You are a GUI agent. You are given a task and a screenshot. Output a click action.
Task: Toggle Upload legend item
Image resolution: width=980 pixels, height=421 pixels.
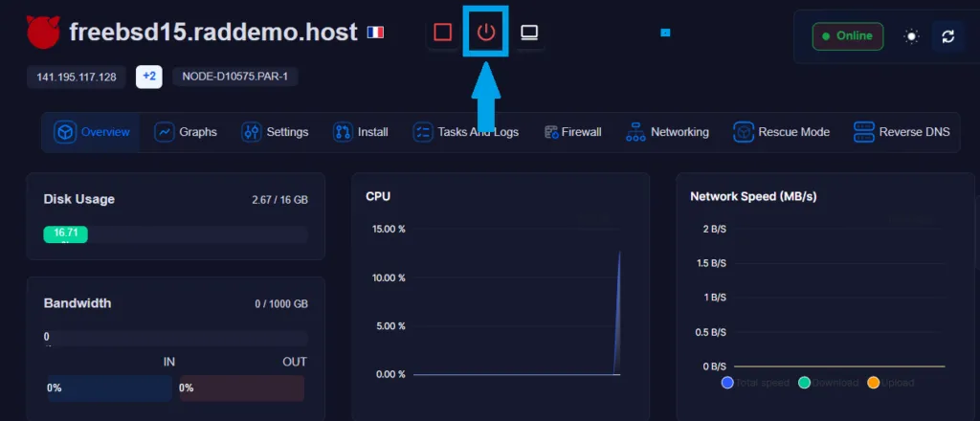891,383
